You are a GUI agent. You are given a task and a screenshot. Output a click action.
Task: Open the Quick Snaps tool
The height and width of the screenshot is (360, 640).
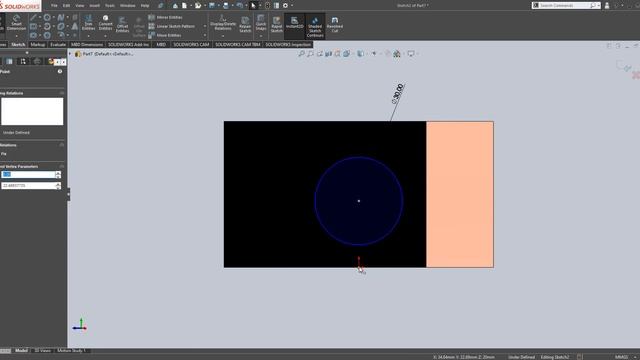pos(261,22)
